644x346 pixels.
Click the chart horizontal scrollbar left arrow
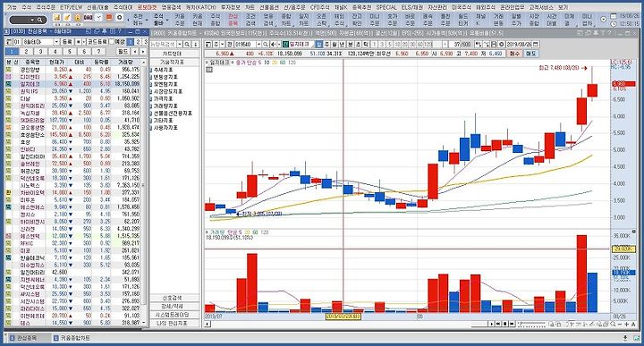click(208, 325)
